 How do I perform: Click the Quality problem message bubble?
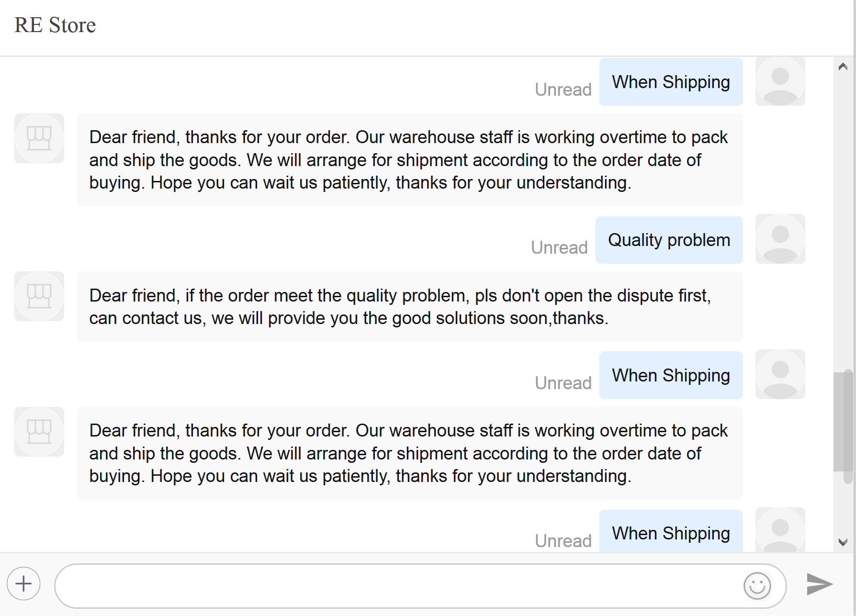click(669, 240)
